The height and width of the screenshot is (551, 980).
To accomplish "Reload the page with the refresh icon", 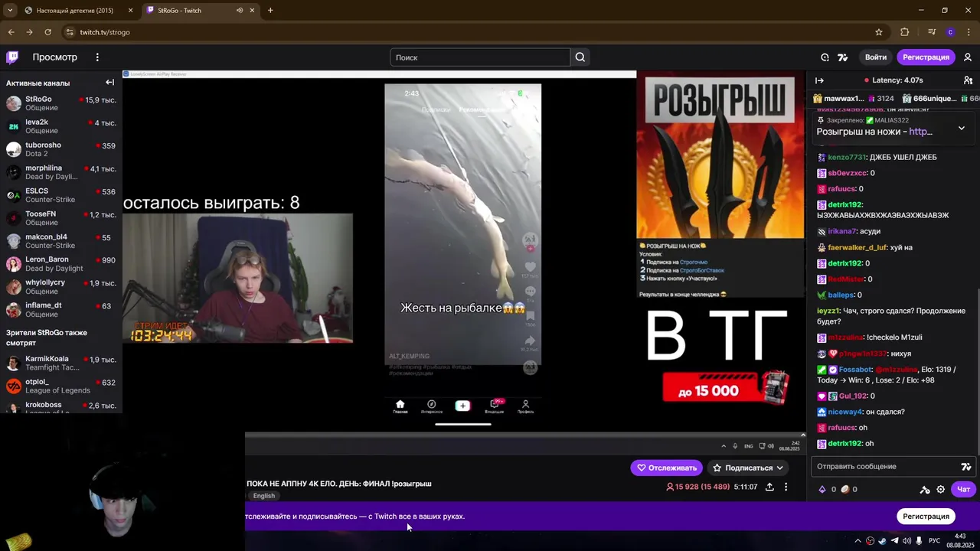I will [x=47, y=32].
